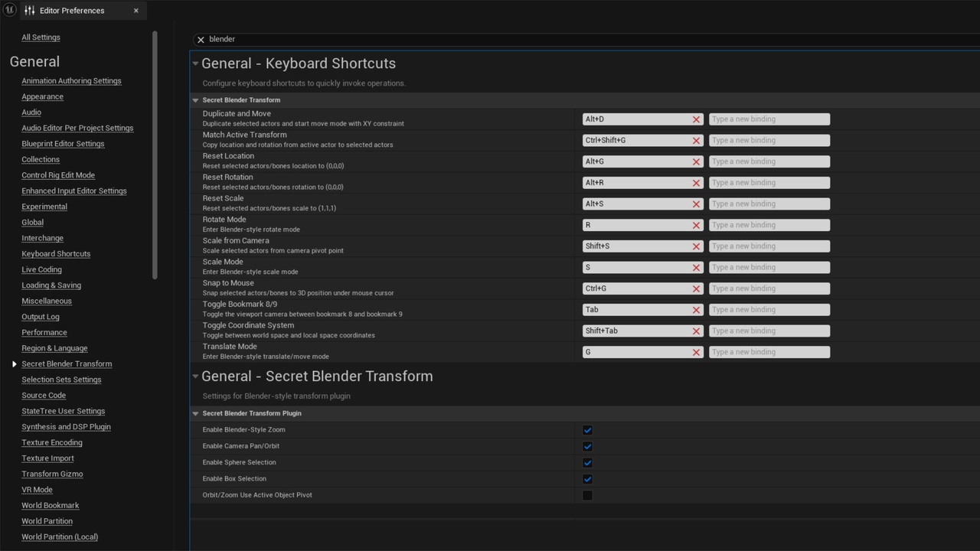Open VR Mode settings

point(37,490)
